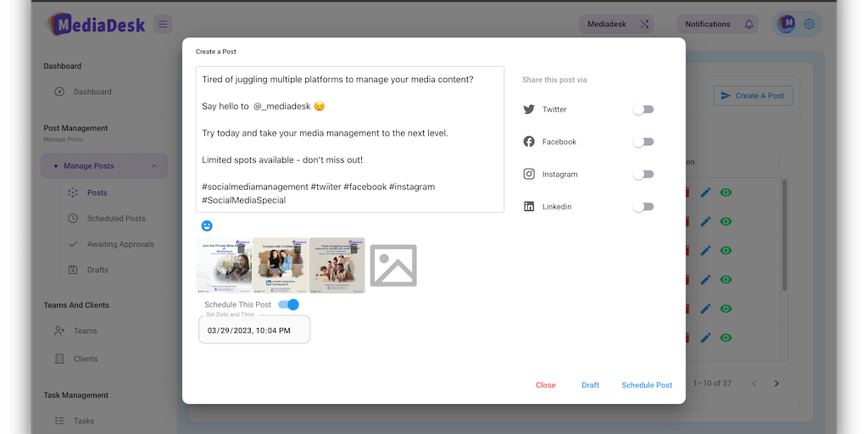Click the first row's edit pencil icon

point(706,192)
